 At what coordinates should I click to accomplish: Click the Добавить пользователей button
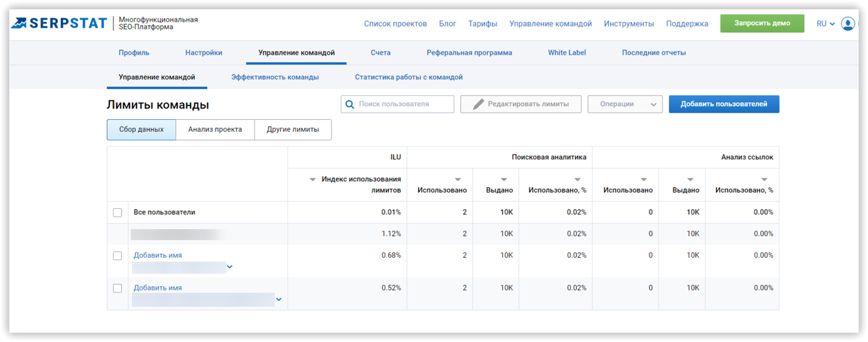(x=724, y=104)
